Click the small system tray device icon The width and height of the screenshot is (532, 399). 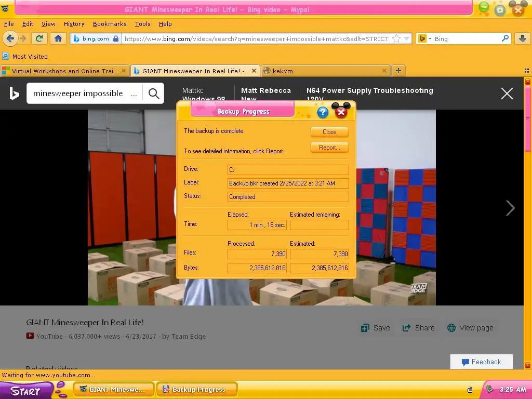[x=470, y=390]
